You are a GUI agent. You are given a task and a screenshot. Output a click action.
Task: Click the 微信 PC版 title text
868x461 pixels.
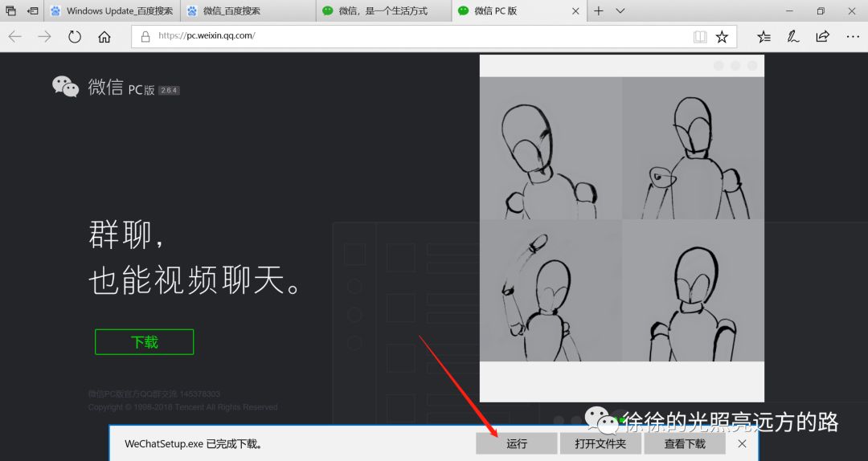121,88
